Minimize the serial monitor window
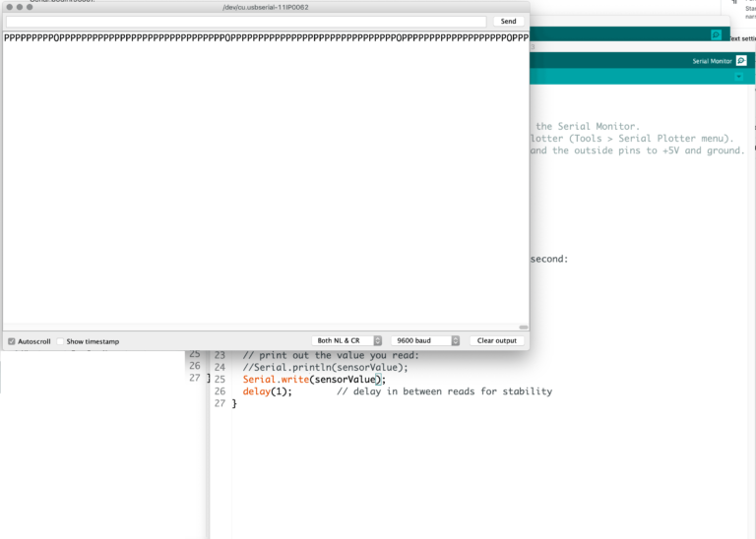 point(20,7)
